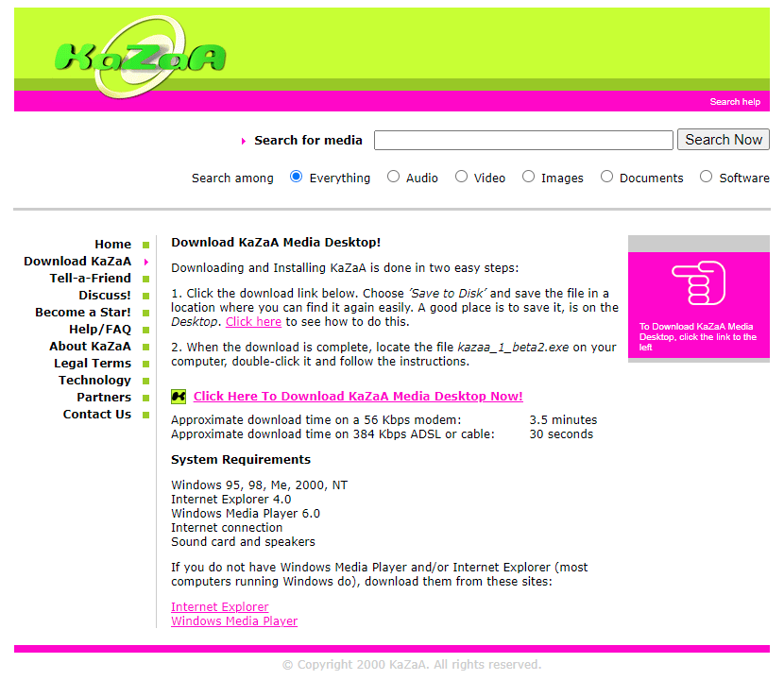The width and height of the screenshot is (784, 680).
Task: Open the Help/FAQ page
Action: (x=100, y=330)
